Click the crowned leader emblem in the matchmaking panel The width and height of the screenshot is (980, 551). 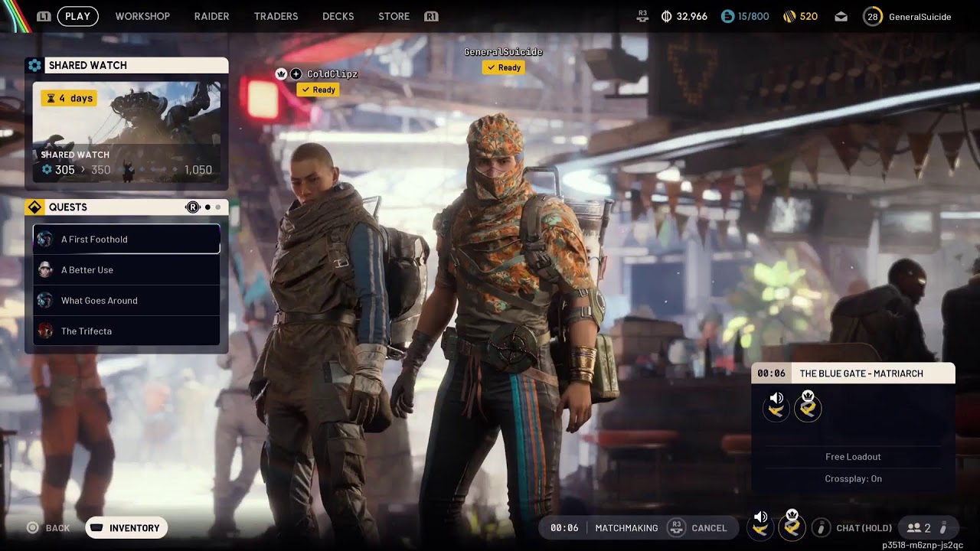tap(808, 406)
